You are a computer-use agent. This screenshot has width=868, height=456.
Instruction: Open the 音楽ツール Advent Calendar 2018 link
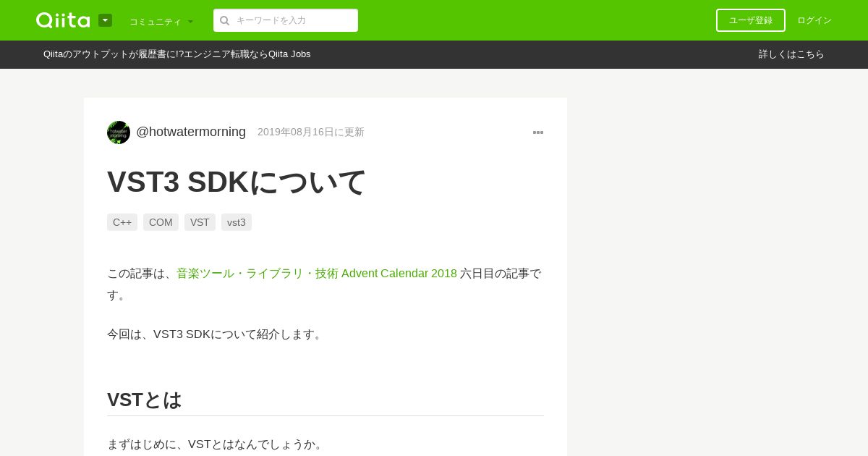317,274
